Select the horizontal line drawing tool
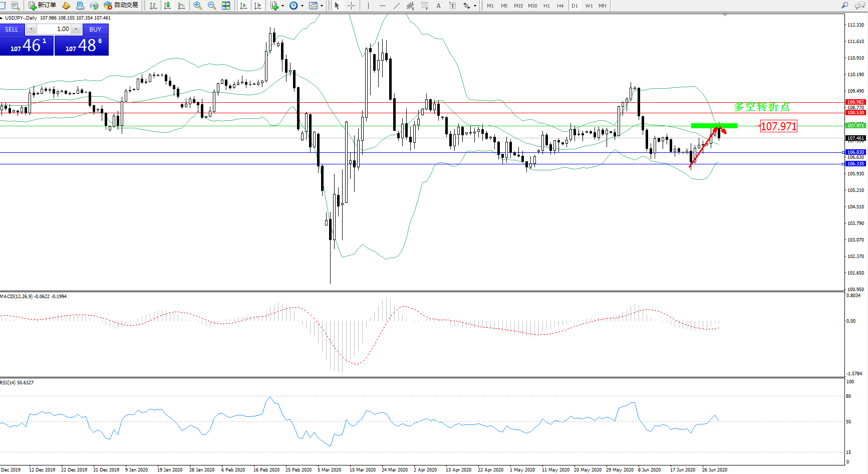Viewport: 868px width, 474px height. (383, 6)
